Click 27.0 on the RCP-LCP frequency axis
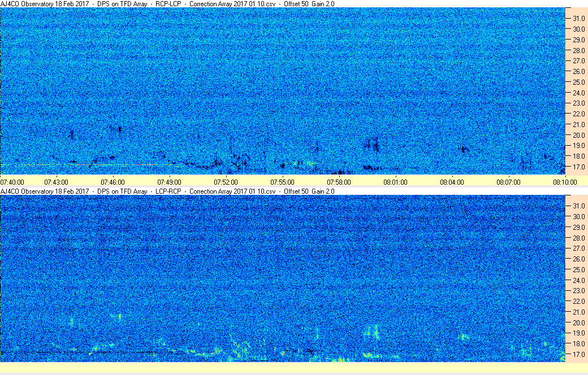The height and width of the screenshot is (375, 588). [x=578, y=60]
